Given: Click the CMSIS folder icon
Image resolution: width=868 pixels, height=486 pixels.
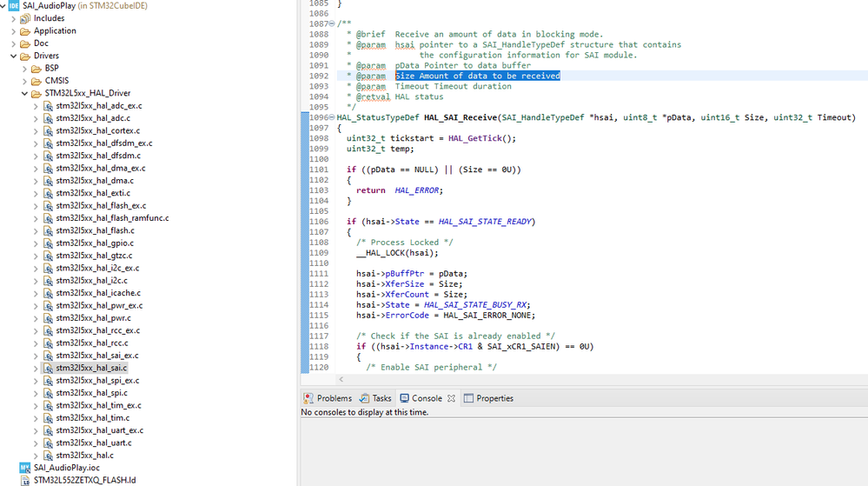Looking at the screenshot, I should pos(36,81).
